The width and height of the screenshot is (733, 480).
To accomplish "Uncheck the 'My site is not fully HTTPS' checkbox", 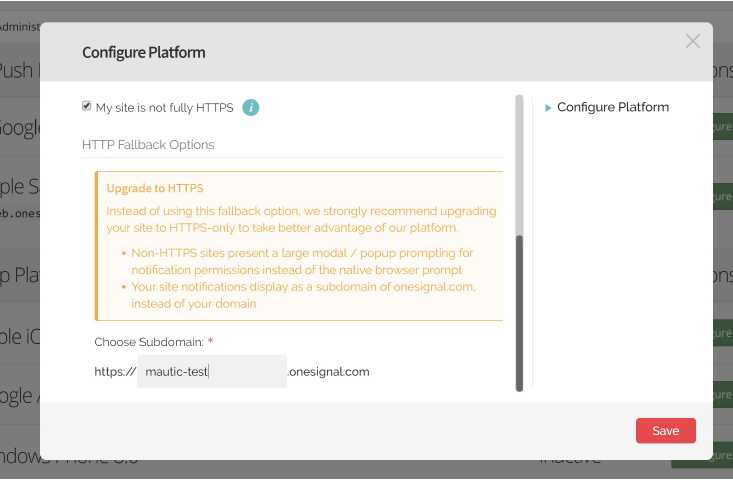I will tap(87, 106).
